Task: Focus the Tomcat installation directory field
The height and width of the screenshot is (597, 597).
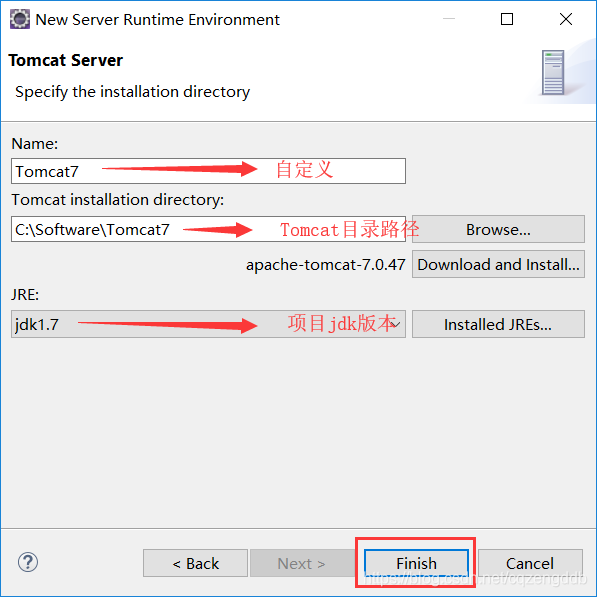Action: coord(208,229)
